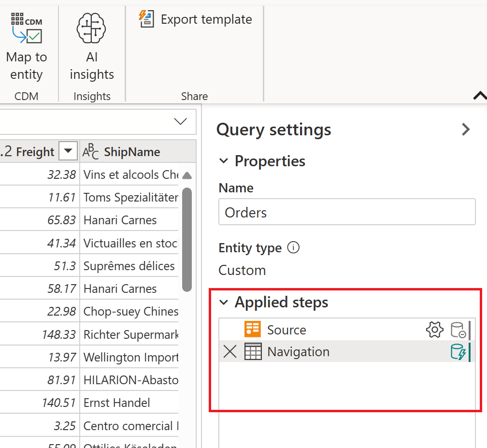Viewport: 487px width, 448px height.
Task: Open settings gear for the Source step
Action: 434,330
